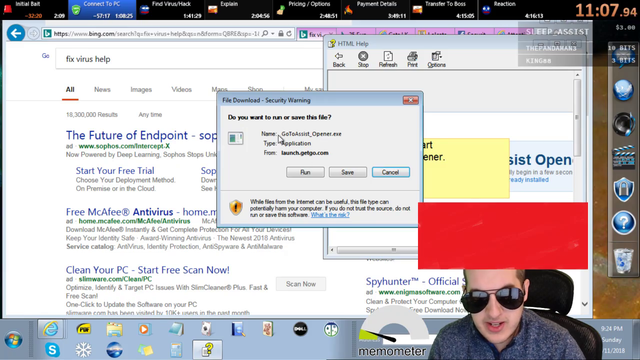This screenshot has width=640, height=360.
Task: Click the 9:24 PM taskbar clock
Action: click(611, 329)
